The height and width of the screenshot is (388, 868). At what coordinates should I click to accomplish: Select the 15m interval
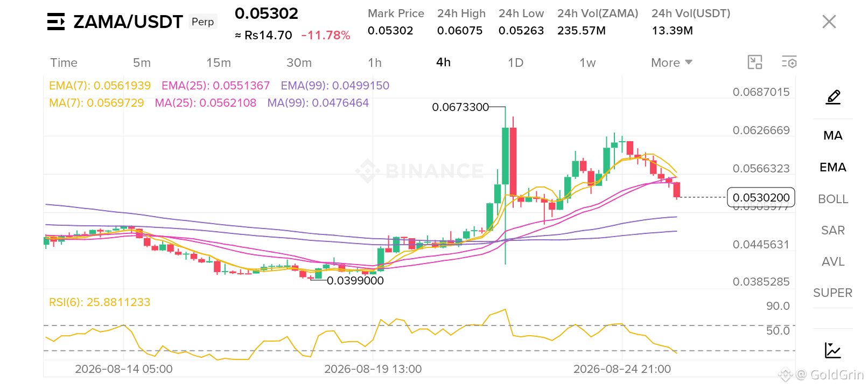219,63
